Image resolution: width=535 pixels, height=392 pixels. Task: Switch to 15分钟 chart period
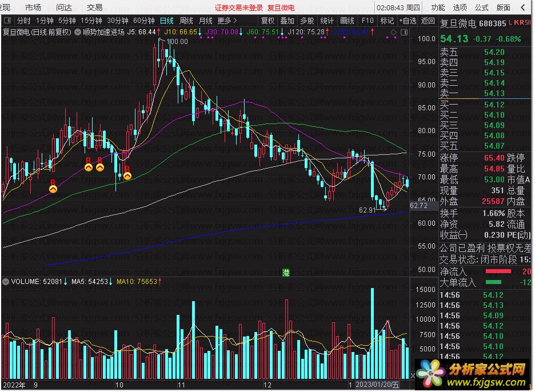coord(91,21)
